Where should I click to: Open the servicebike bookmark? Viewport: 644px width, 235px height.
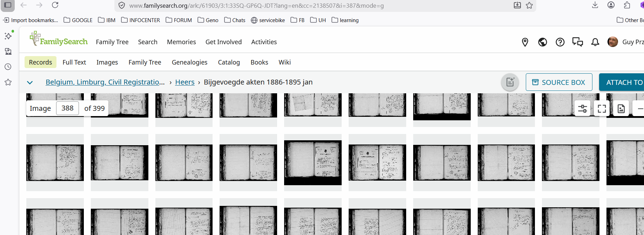click(x=268, y=20)
